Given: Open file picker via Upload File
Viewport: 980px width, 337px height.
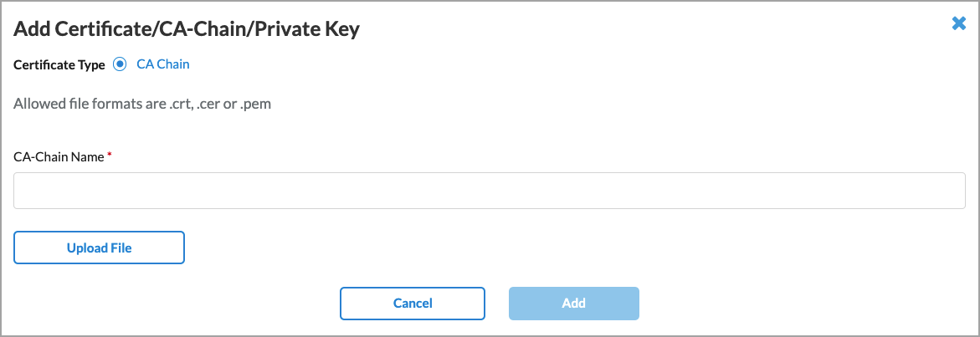Looking at the screenshot, I should point(99,248).
